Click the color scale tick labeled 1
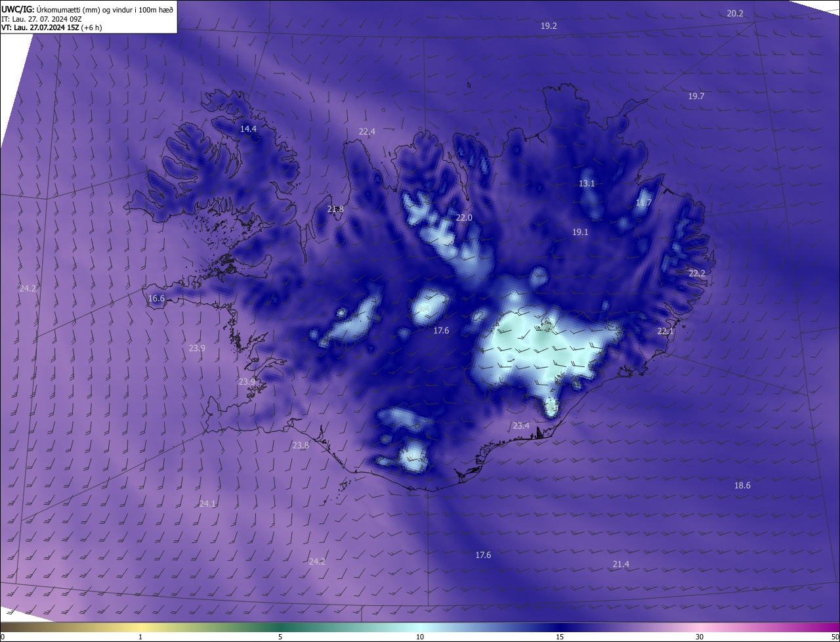This screenshot has height=642, width=840. [140, 637]
